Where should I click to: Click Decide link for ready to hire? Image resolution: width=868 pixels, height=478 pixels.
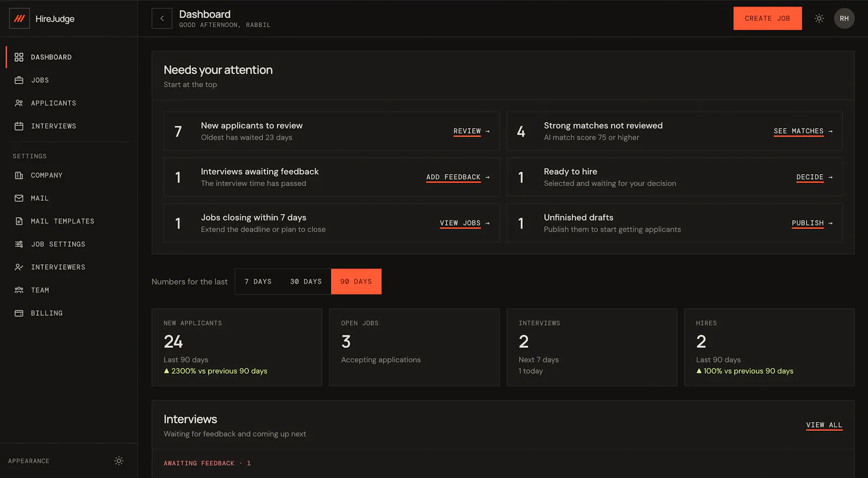point(810,177)
